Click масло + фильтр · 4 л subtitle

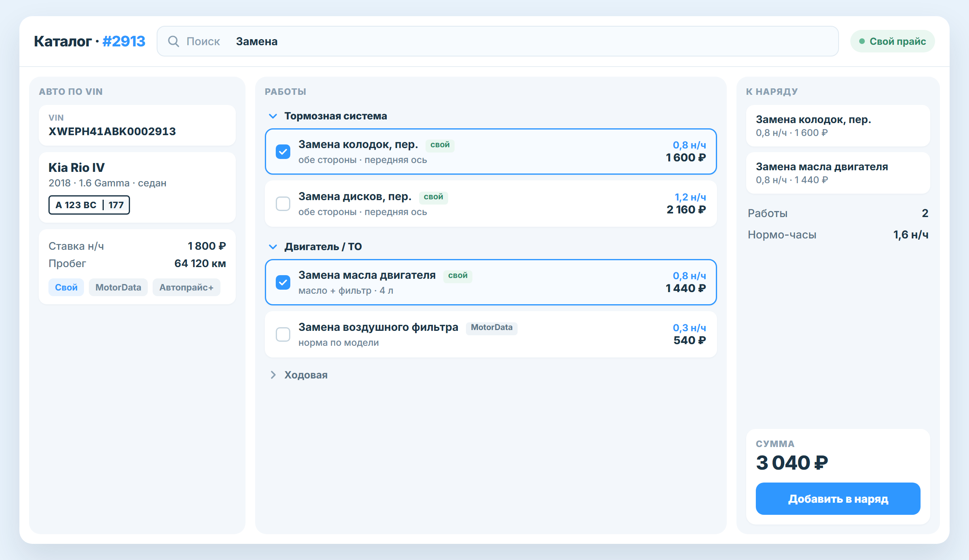click(346, 291)
